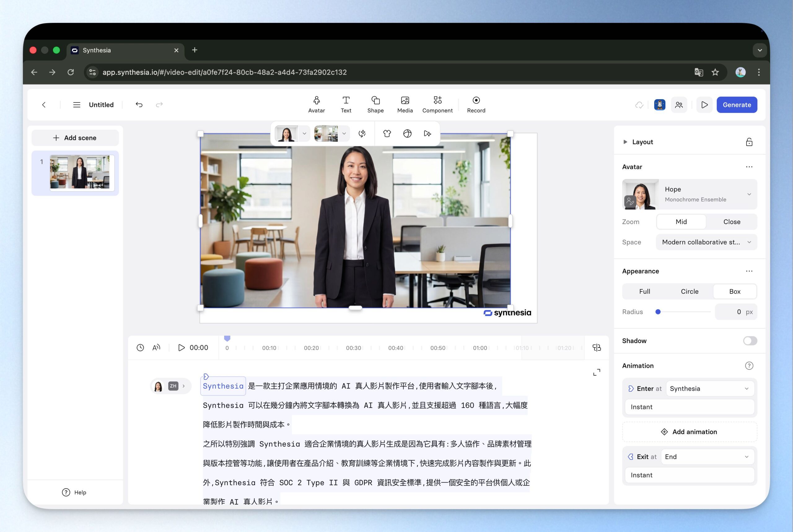Open the Enter at Synthesia dropdown
The width and height of the screenshot is (793, 532).
(709, 389)
